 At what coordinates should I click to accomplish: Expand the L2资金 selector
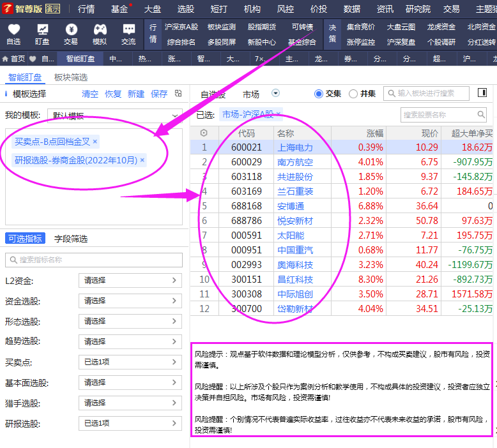130,280
